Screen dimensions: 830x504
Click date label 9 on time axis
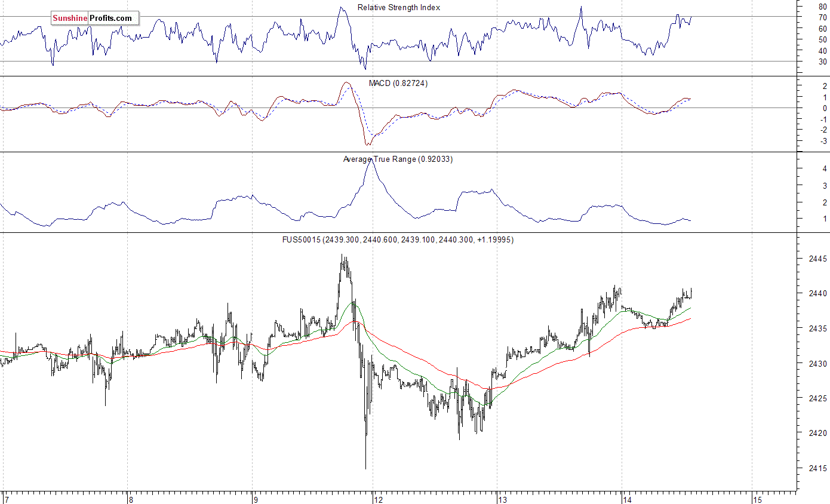(x=255, y=500)
